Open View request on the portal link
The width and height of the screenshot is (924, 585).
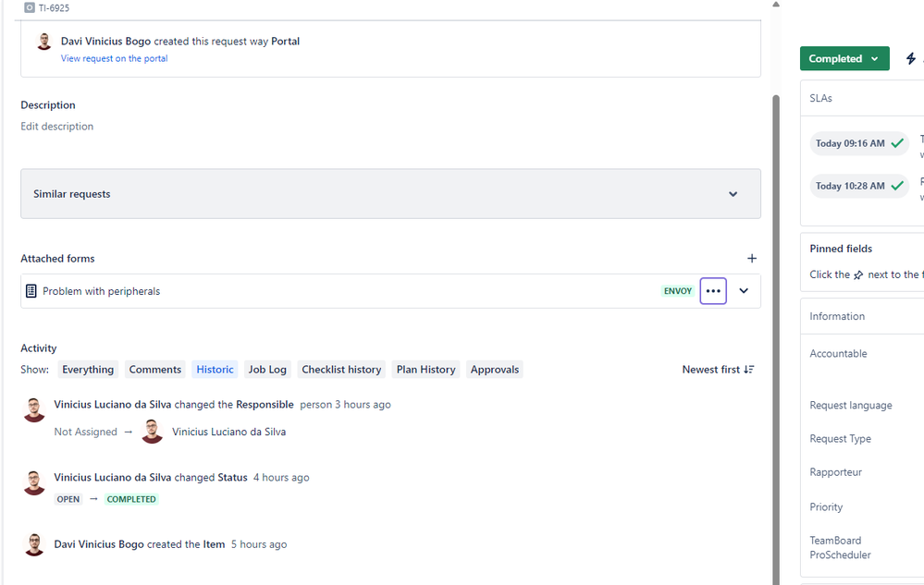[x=114, y=58]
